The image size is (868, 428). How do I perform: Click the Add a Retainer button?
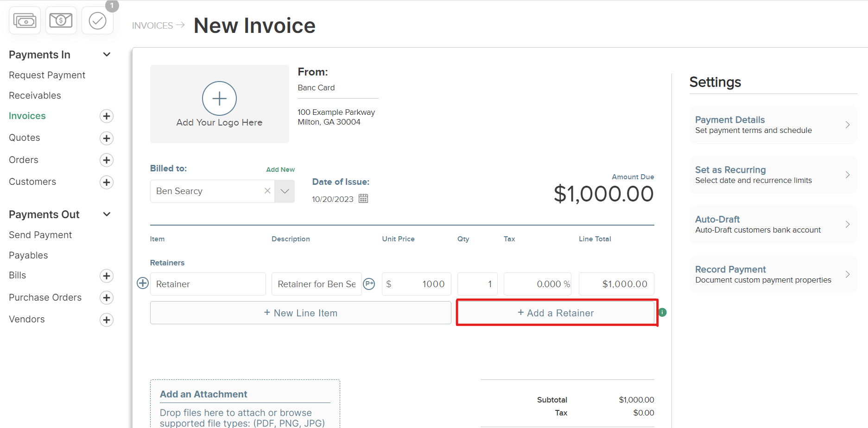(x=556, y=313)
